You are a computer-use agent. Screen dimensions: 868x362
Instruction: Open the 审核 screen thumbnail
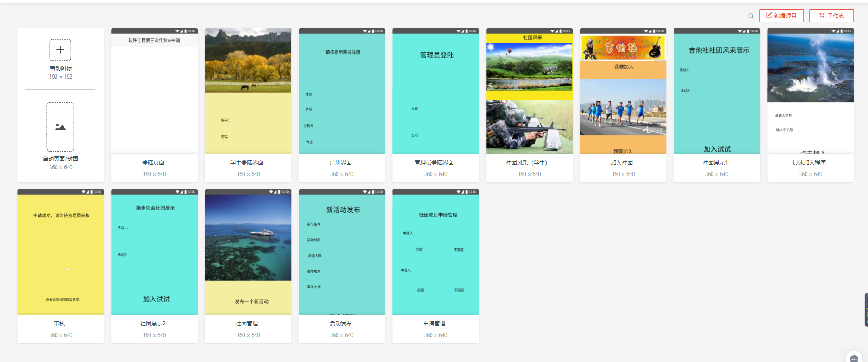(x=61, y=252)
